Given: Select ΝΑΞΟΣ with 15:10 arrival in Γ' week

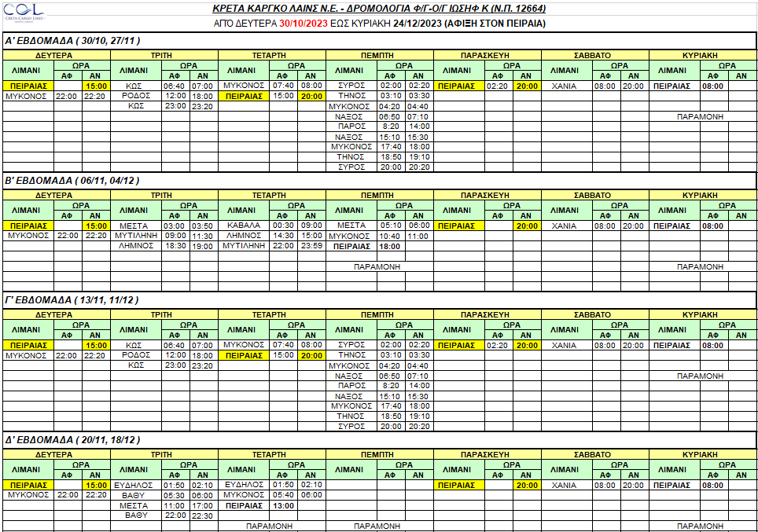Looking at the screenshot, I should coord(352,396).
